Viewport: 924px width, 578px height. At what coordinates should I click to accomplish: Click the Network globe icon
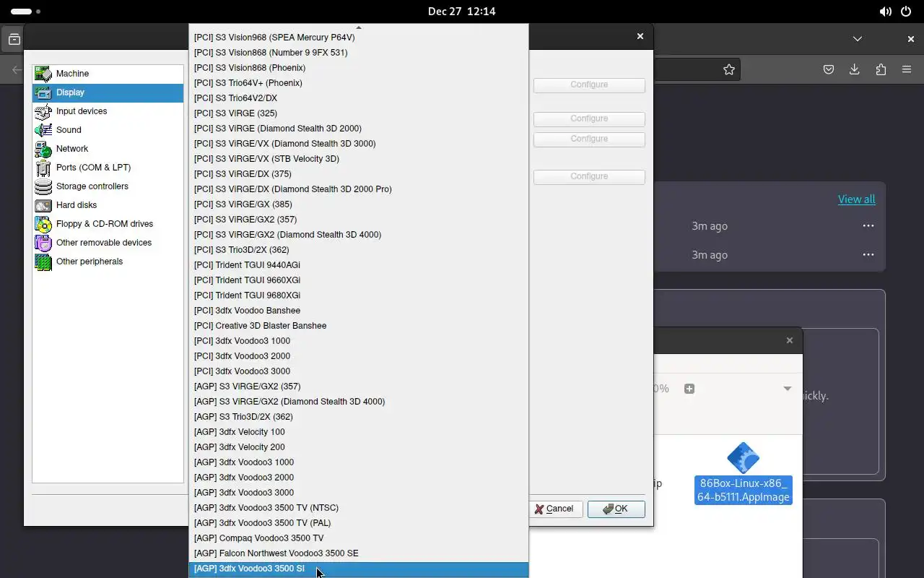click(x=43, y=149)
